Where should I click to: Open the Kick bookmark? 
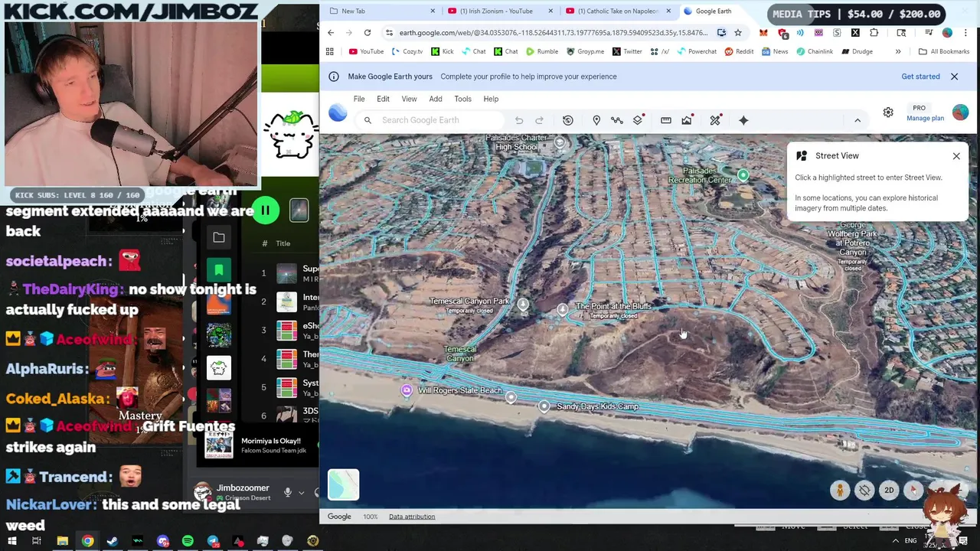(x=442, y=51)
